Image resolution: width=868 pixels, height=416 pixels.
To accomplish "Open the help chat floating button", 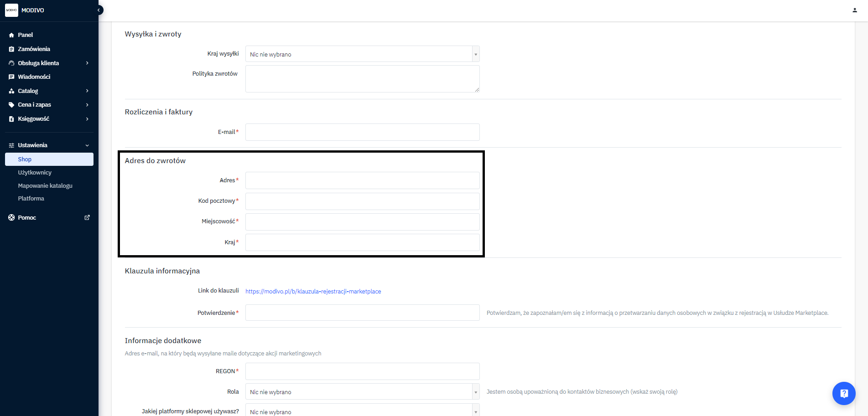I will point(844,393).
